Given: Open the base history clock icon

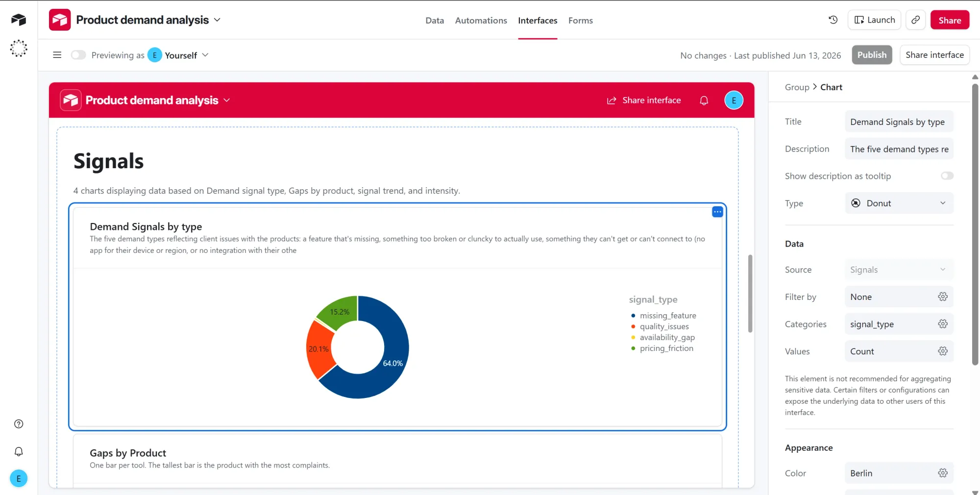Looking at the screenshot, I should click(x=833, y=20).
